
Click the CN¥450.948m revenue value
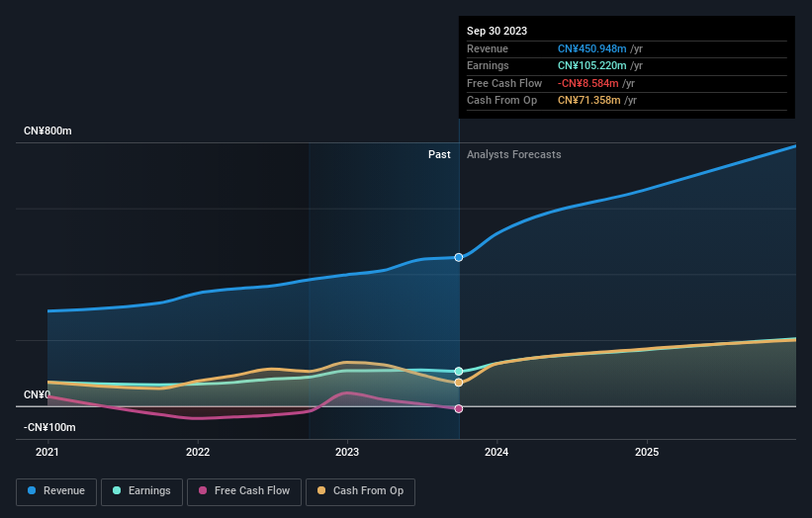pos(591,48)
